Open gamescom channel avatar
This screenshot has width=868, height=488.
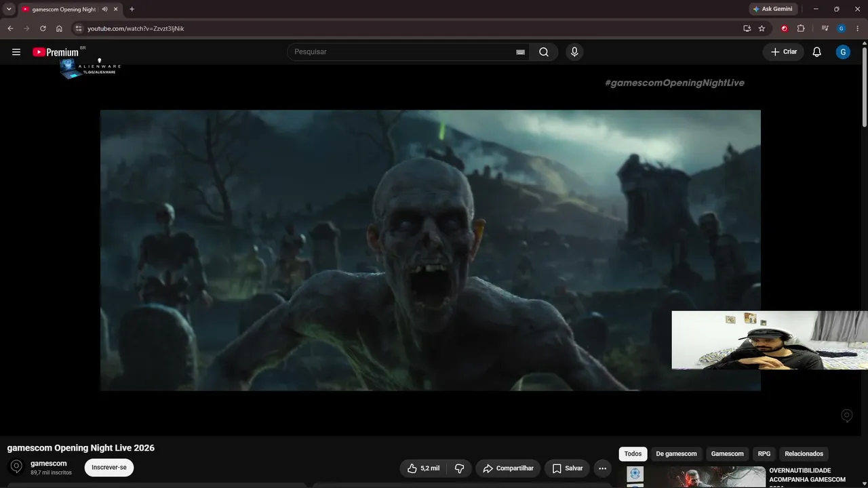click(16, 467)
